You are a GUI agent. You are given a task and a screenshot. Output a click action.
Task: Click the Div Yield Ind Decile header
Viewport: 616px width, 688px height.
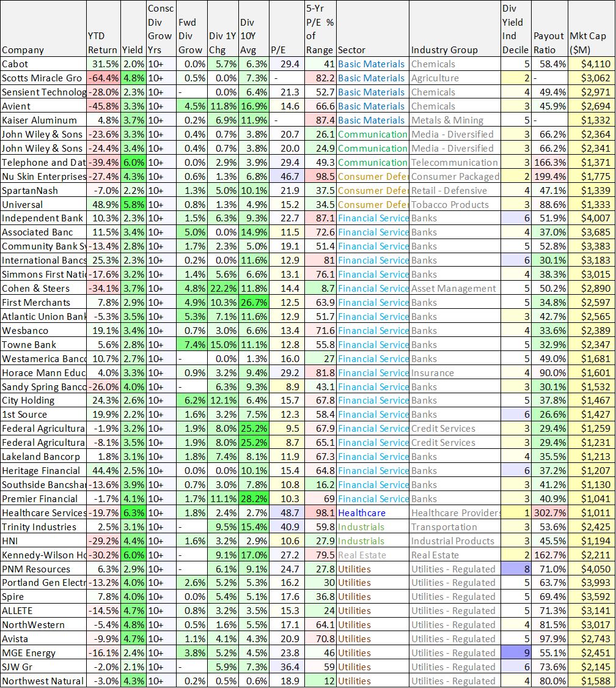coord(516,29)
